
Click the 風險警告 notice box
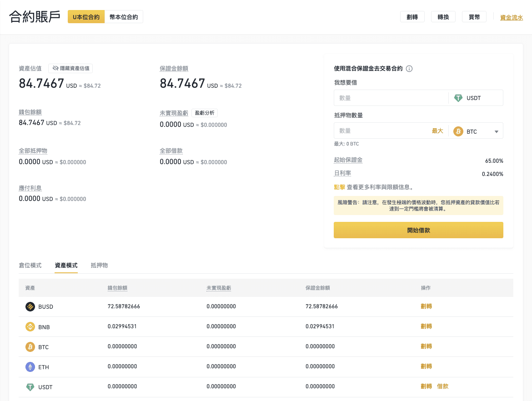point(418,206)
